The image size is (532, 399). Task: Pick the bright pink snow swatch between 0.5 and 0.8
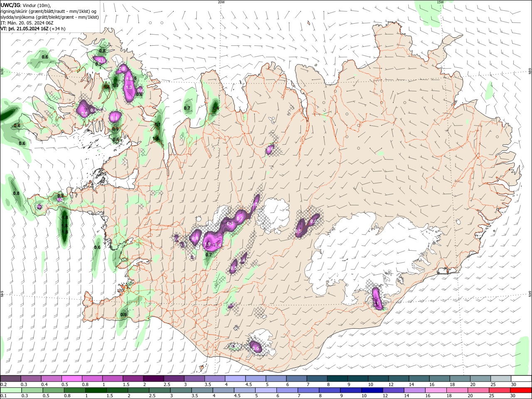(71, 379)
